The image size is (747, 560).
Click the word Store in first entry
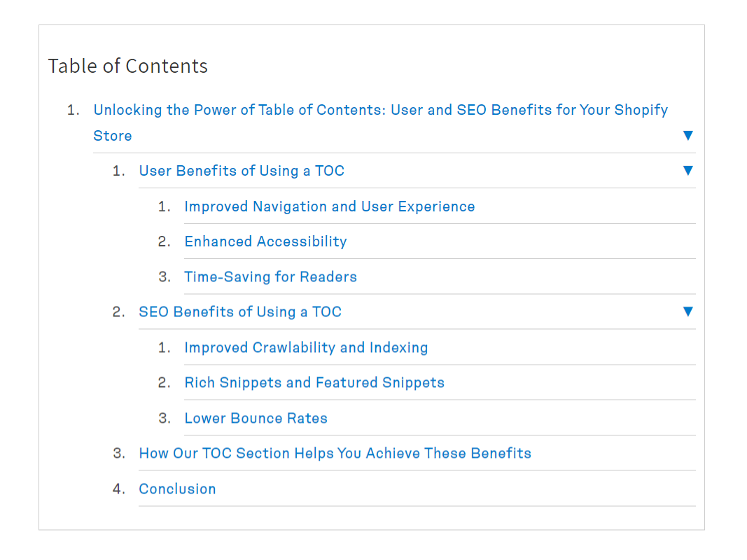tap(113, 136)
